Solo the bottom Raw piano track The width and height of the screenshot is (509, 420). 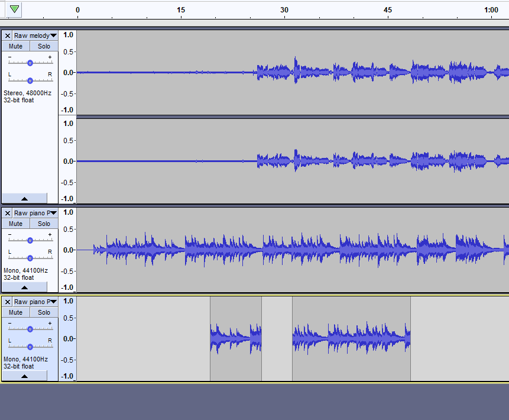[44, 312]
